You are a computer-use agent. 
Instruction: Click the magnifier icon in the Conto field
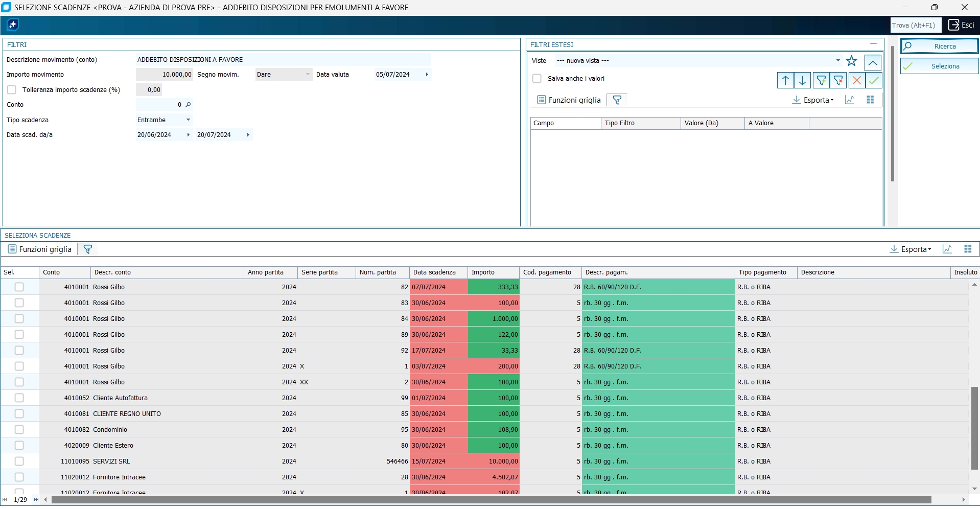click(188, 105)
